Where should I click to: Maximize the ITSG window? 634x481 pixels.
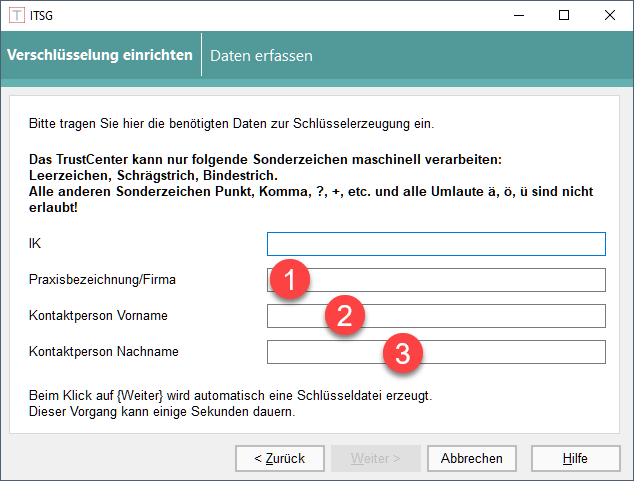[x=564, y=16]
